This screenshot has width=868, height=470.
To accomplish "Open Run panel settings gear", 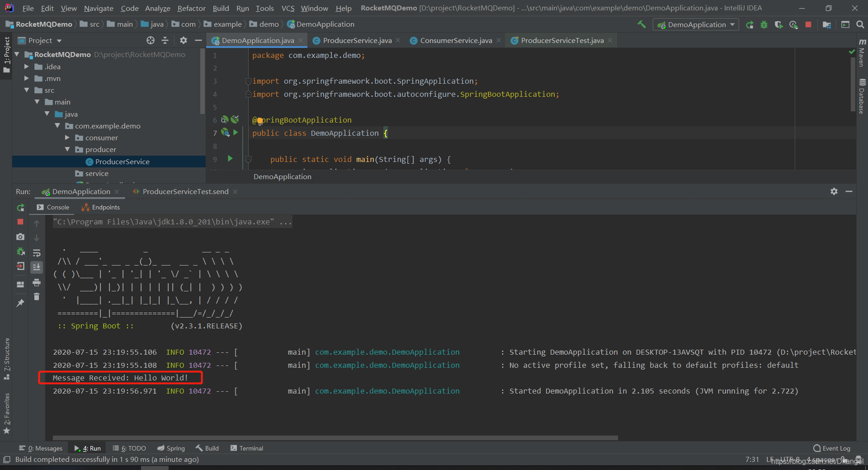I will 834,191.
